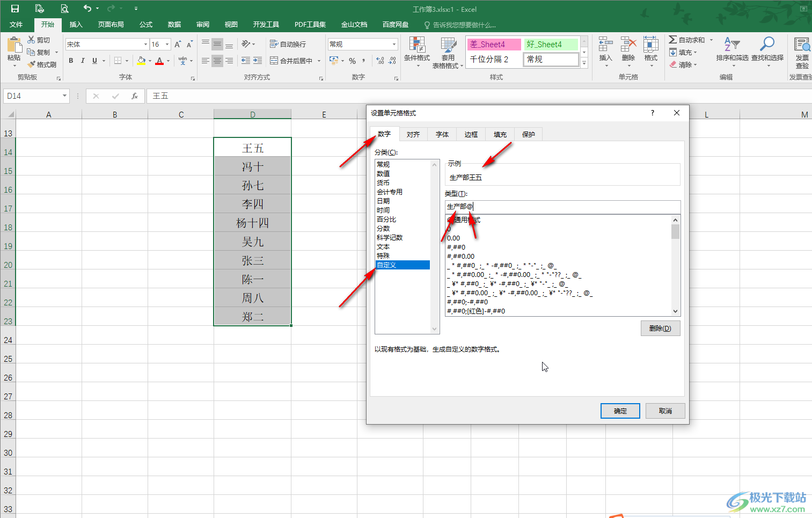Open the File (文件) menu
This screenshot has width=812, height=518.
(x=16, y=24)
